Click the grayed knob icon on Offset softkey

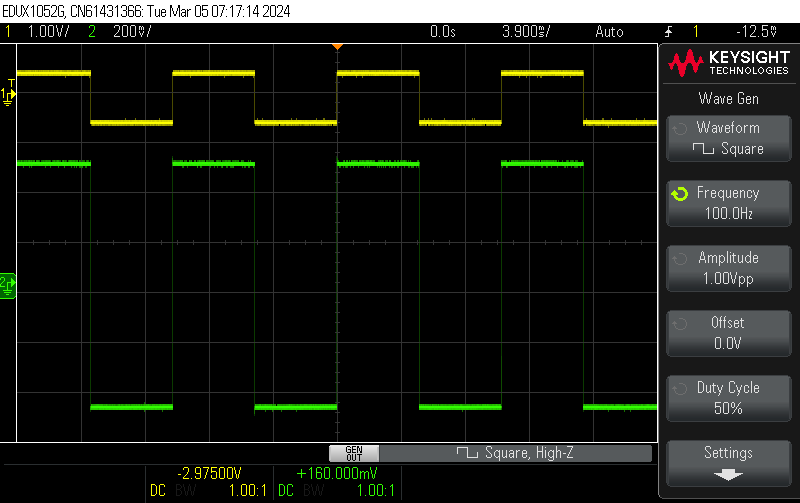(680, 323)
